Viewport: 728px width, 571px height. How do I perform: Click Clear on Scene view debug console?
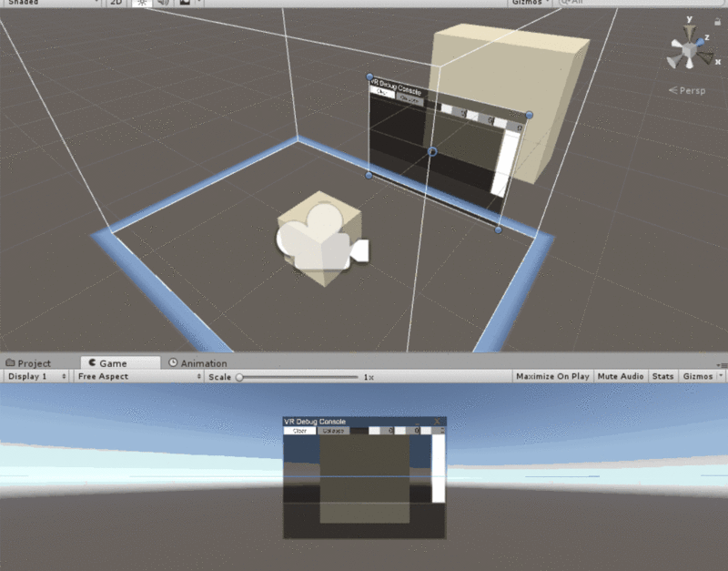tap(382, 93)
